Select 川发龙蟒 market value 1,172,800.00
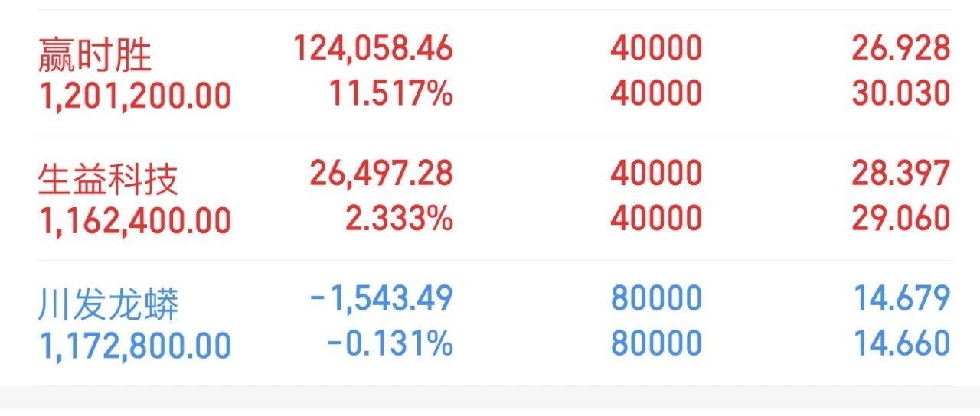The image size is (980, 416). click(135, 346)
